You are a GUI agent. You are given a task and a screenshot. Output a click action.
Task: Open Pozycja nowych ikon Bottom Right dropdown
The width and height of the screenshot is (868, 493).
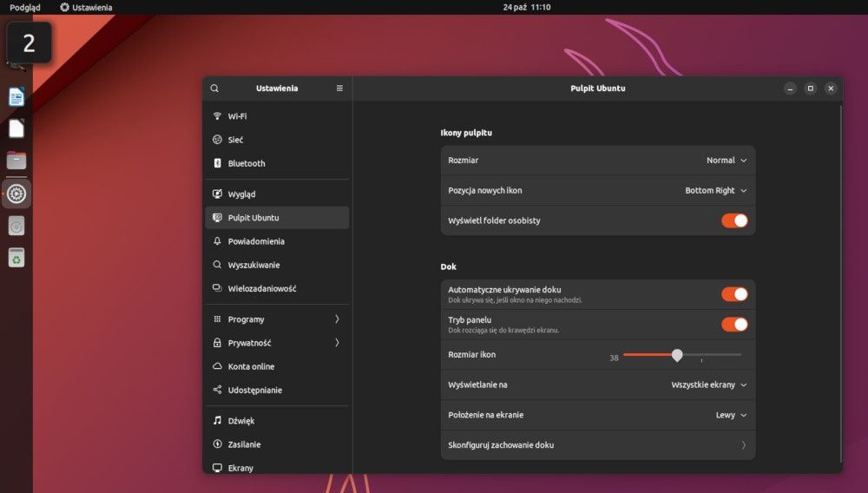(x=716, y=190)
